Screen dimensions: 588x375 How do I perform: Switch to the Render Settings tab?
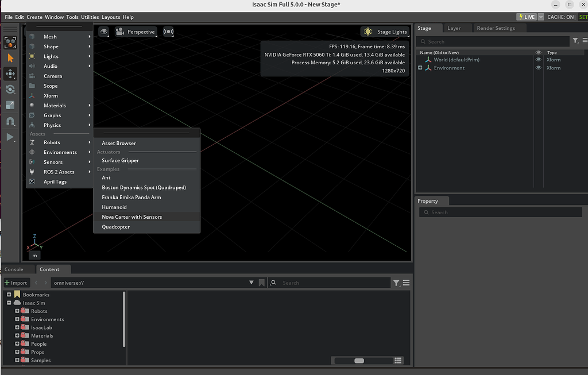pyautogui.click(x=497, y=27)
